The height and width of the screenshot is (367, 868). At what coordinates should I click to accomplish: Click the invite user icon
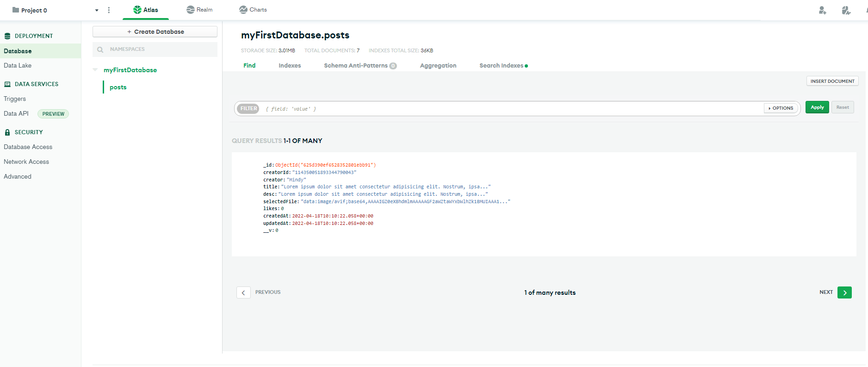pyautogui.click(x=822, y=10)
